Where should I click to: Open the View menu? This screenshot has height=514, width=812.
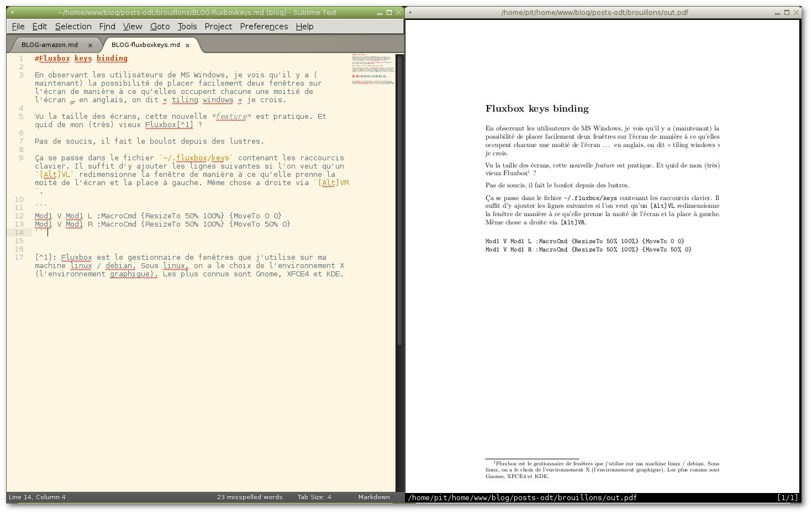pos(133,27)
